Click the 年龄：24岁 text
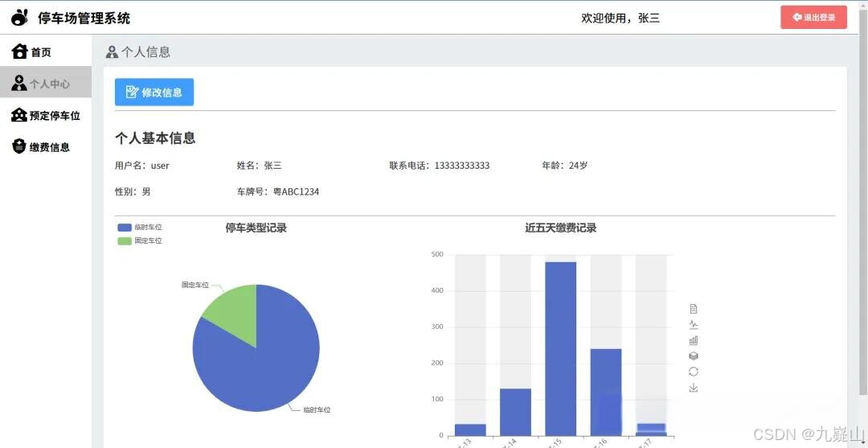 565,166
